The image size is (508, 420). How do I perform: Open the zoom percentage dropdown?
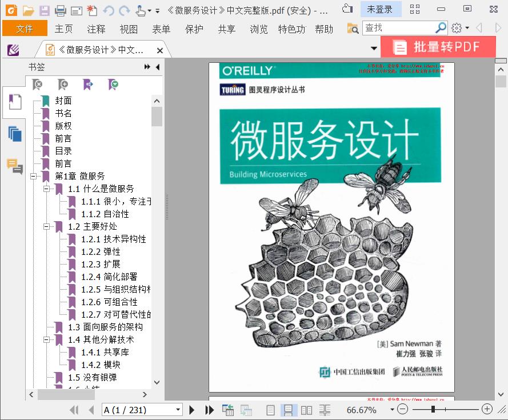click(x=392, y=410)
